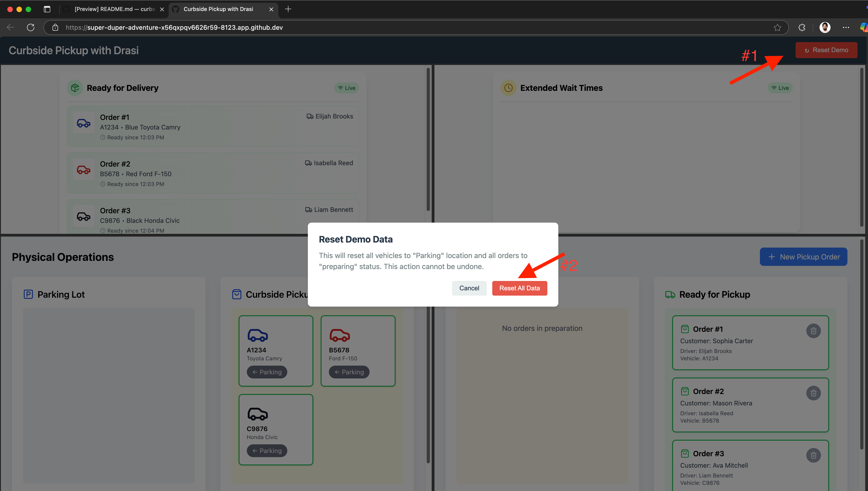868x491 pixels.
Task: Star the page using the bookmark icon
Action: [778, 27]
